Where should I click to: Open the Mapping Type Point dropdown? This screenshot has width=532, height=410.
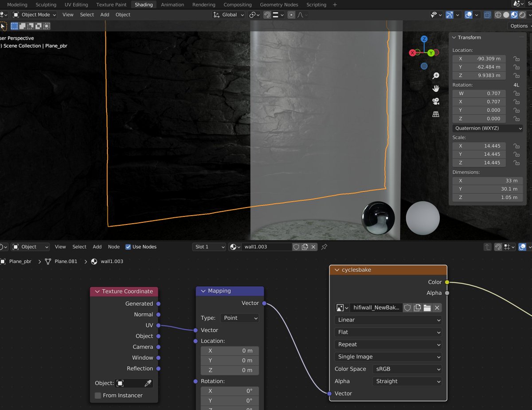239,318
